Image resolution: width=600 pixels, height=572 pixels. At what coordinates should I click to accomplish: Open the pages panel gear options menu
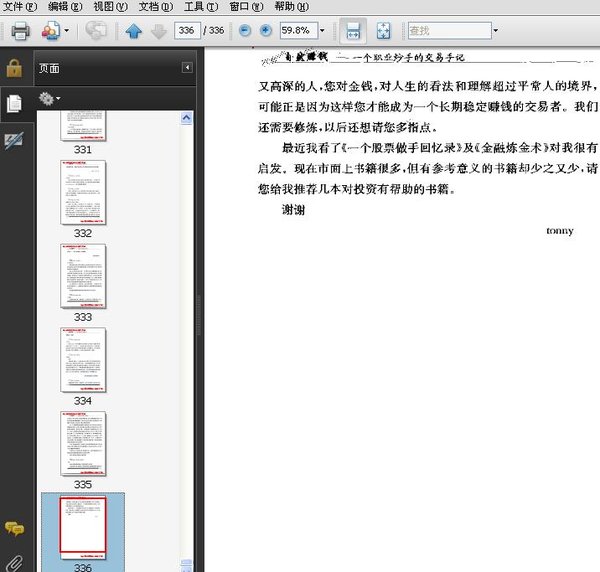click(50, 99)
